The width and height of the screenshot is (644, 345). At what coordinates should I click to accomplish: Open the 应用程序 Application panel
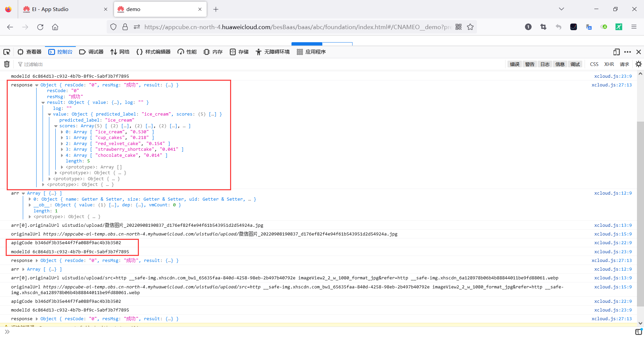[x=311, y=52]
